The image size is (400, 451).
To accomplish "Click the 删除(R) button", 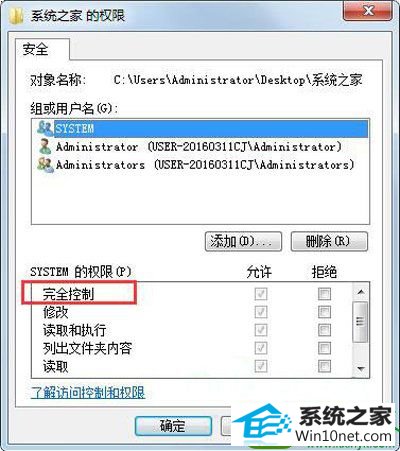I will pos(329,242).
